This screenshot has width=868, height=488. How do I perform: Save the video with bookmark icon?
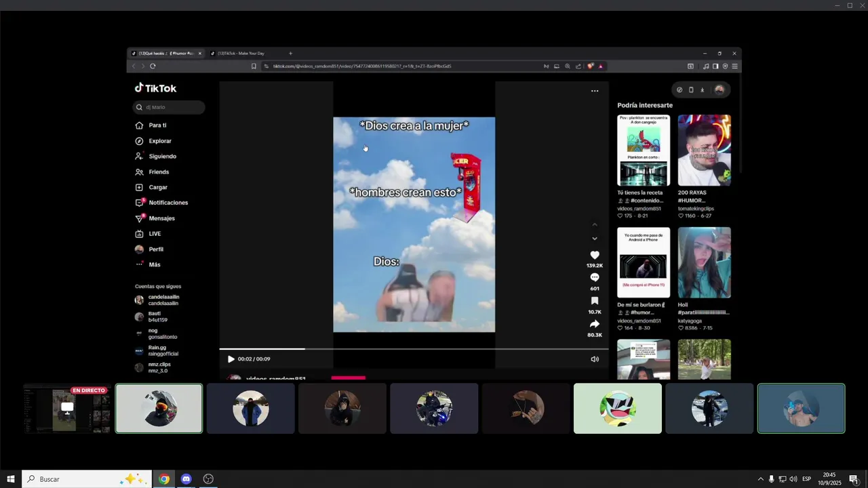click(595, 301)
